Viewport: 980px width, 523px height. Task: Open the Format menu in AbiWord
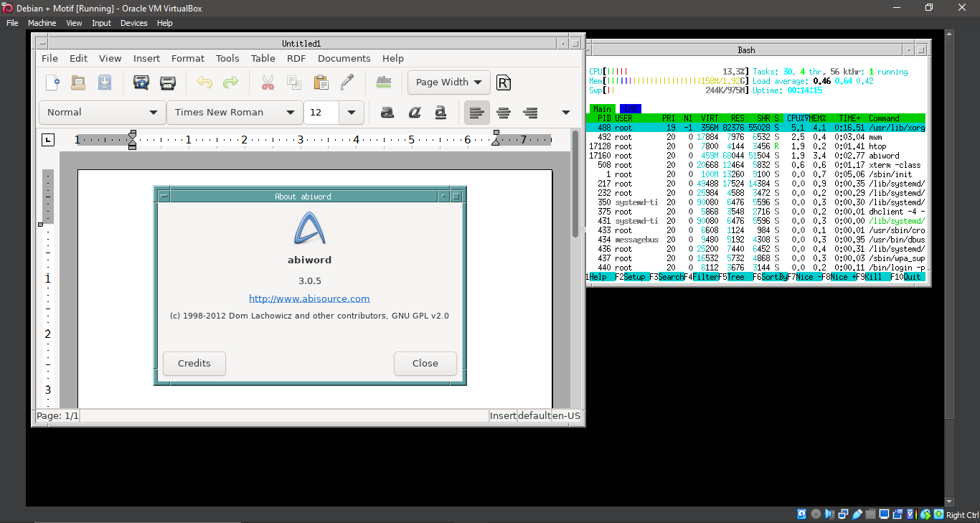pyautogui.click(x=187, y=58)
